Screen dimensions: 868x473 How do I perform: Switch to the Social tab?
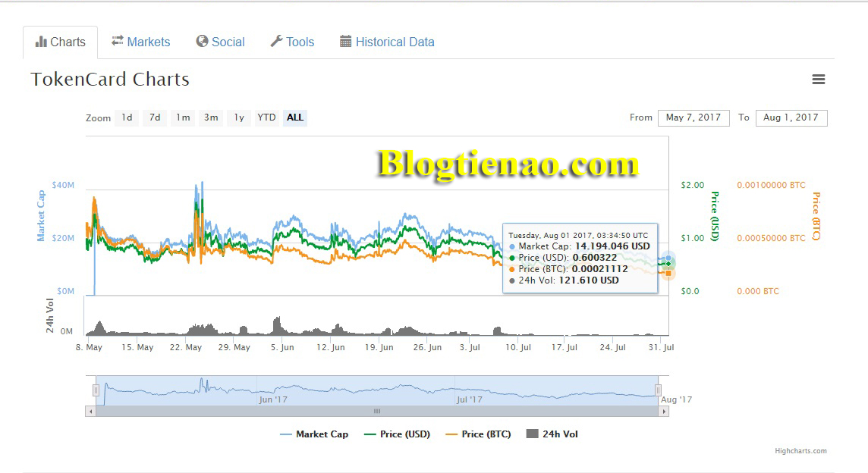(x=220, y=42)
